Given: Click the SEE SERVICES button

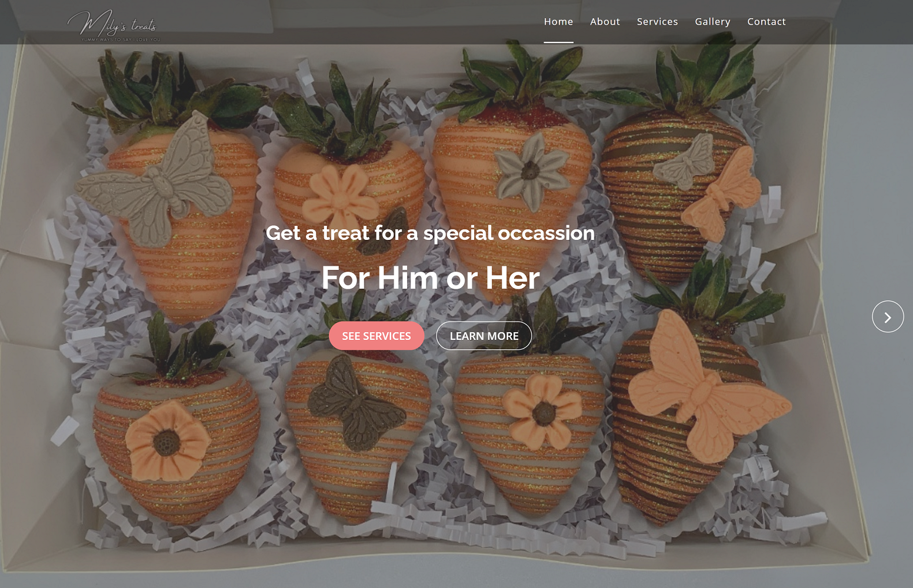Looking at the screenshot, I should 376,336.
